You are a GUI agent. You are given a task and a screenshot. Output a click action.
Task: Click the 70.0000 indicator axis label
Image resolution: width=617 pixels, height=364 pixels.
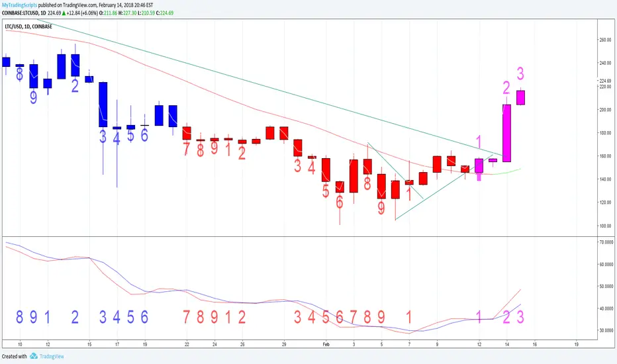606,242
